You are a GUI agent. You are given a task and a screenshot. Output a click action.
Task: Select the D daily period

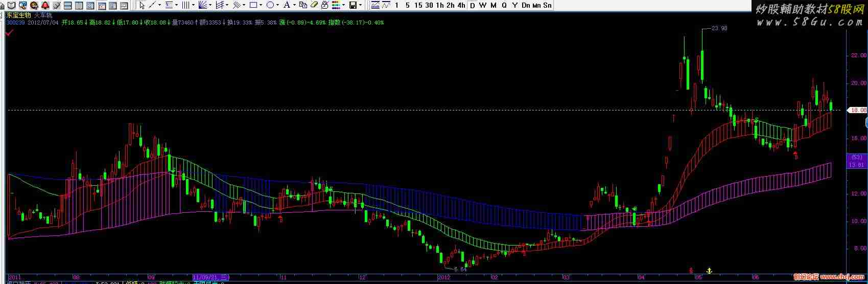[473, 5]
